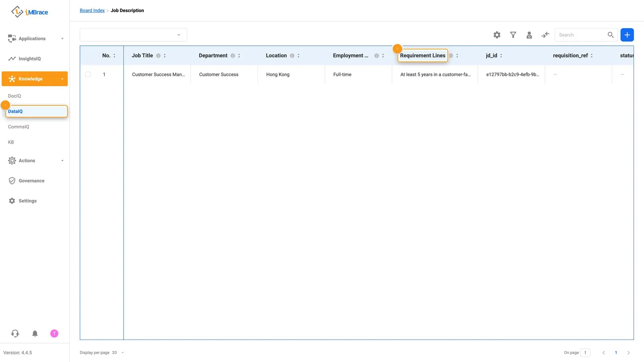Screen dimensions: 644x362
Task: Click the user permissions icon in toolbar
Action: click(529, 35)
